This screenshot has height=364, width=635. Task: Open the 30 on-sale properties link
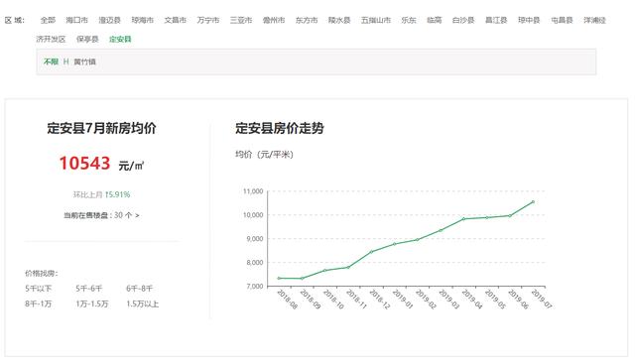click(x=101, y=215)
